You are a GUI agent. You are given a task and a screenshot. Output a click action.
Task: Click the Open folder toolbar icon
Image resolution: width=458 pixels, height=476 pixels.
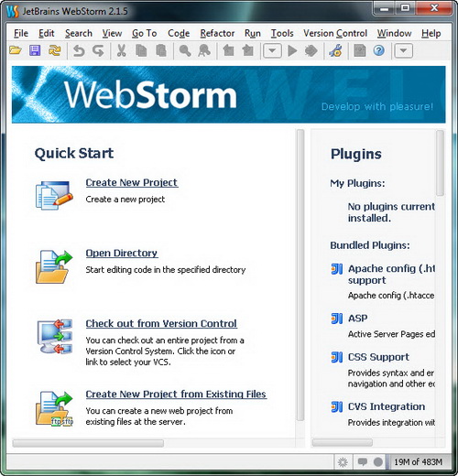16,50
